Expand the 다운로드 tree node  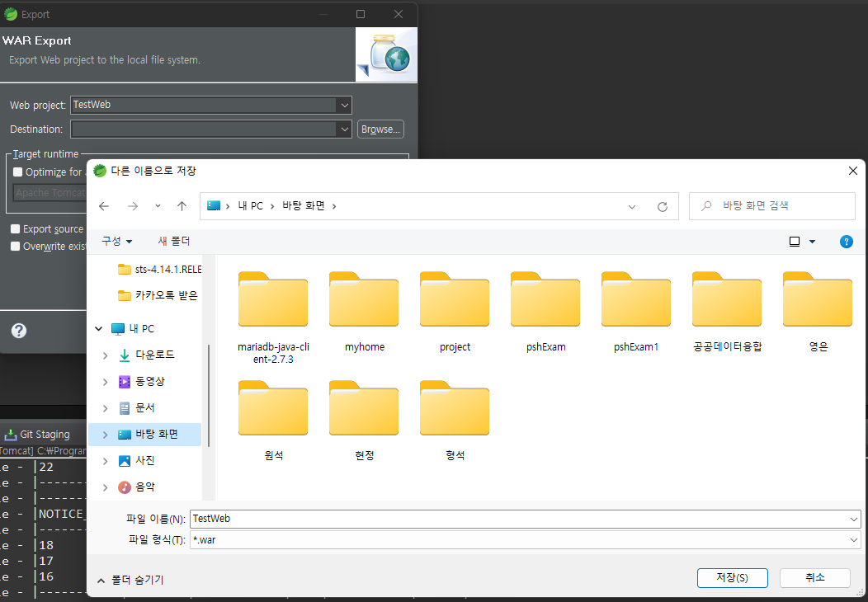[x=105, y=355]
